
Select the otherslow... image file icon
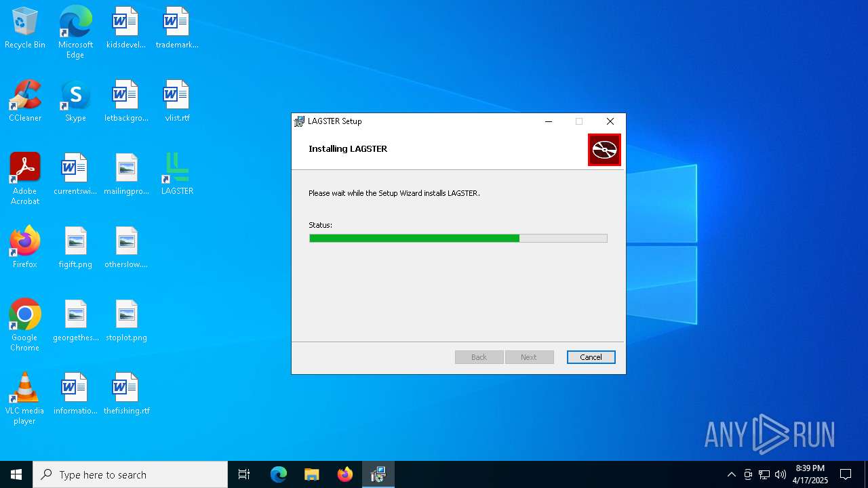coord(125,248)
